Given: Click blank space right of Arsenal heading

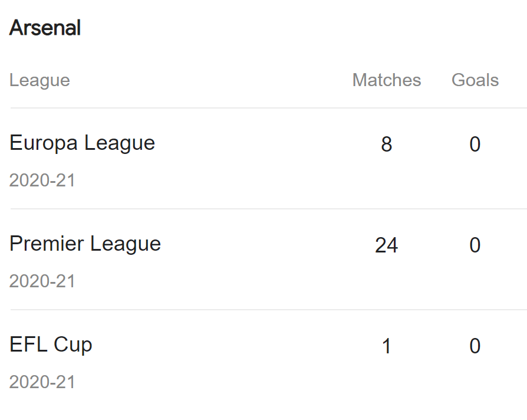Looking at the screenshot, I should [x=295, y=28].
